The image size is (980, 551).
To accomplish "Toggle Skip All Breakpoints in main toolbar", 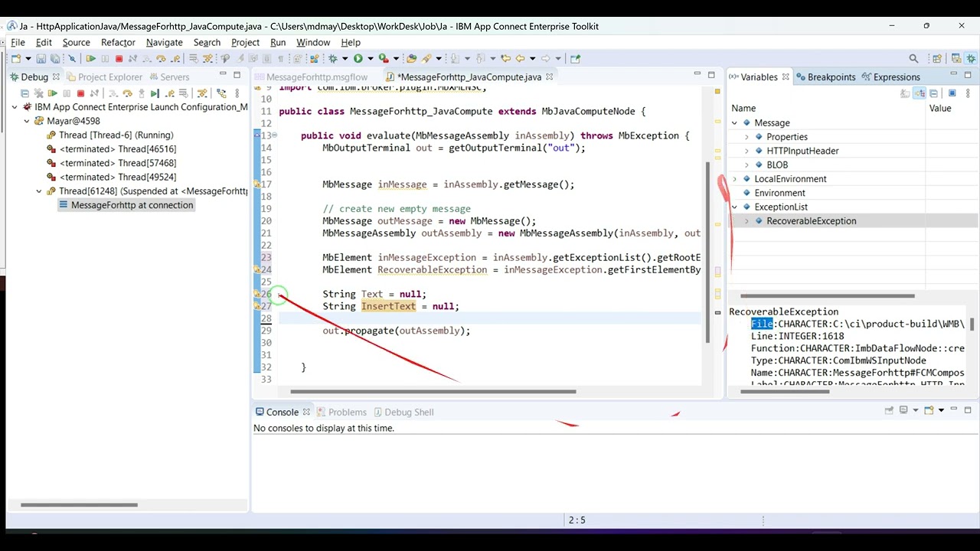I will pos(72,58).
